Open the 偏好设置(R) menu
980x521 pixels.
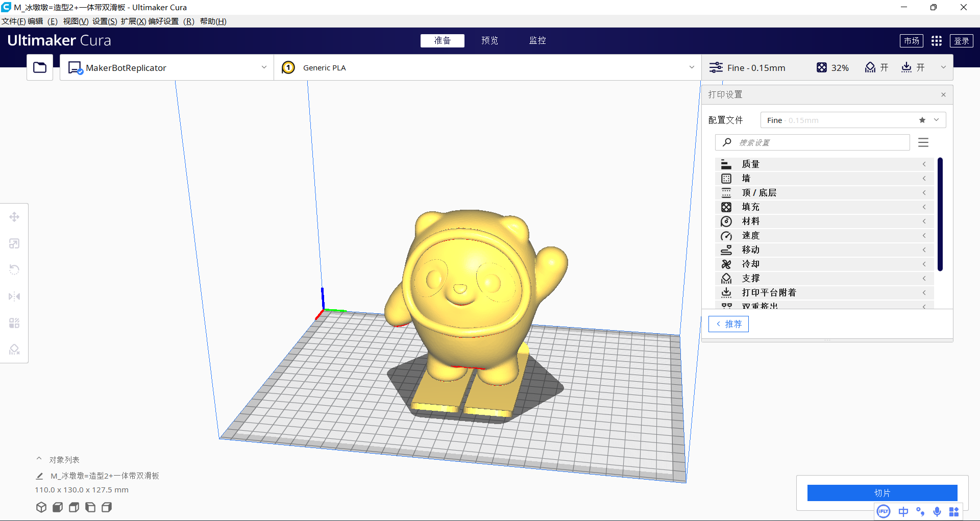tap(171, 21)
